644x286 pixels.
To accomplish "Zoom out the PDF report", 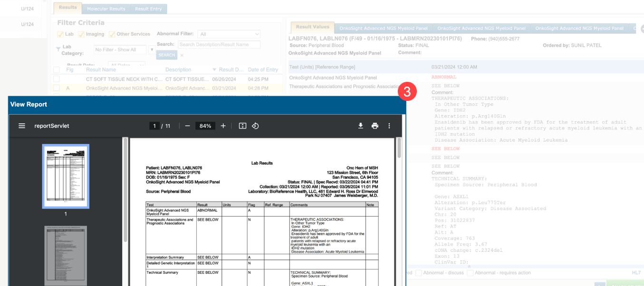I will pyautogui.click(x=188, y=126).
